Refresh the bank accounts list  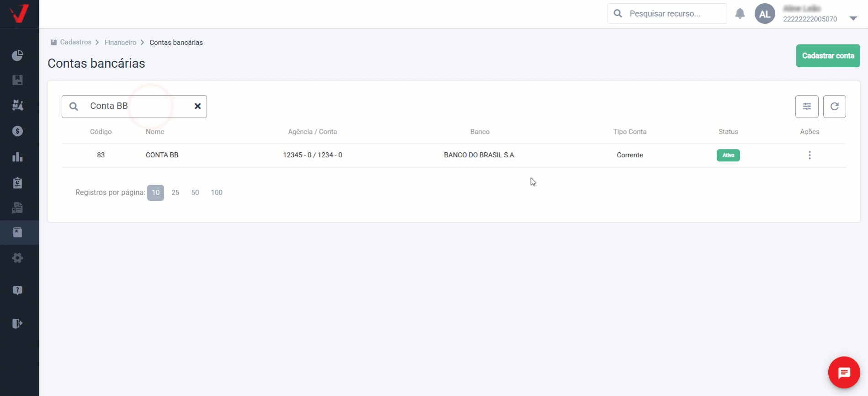pos(835,107)
